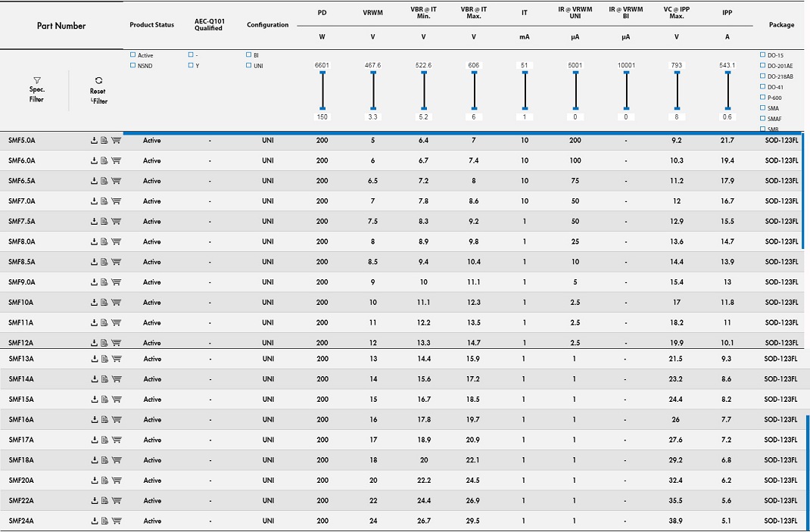This screenshot has width=810, height=532.
Task: Sort by the VRWM column header
Action: [x=372, y=13]
